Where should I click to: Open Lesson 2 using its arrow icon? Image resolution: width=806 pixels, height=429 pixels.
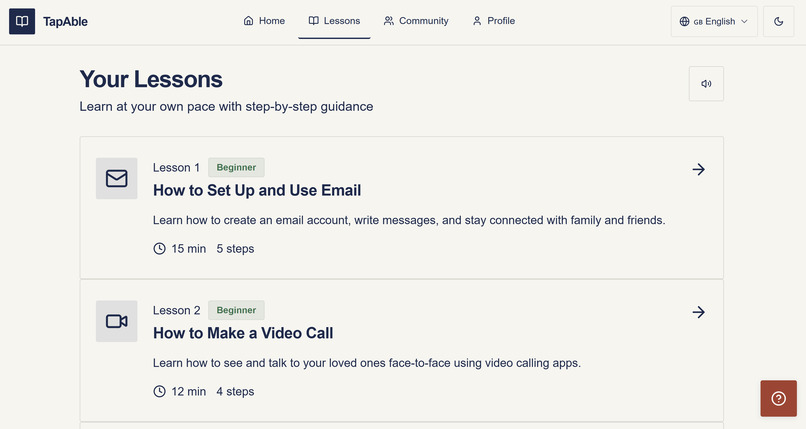tap(698, 312)
